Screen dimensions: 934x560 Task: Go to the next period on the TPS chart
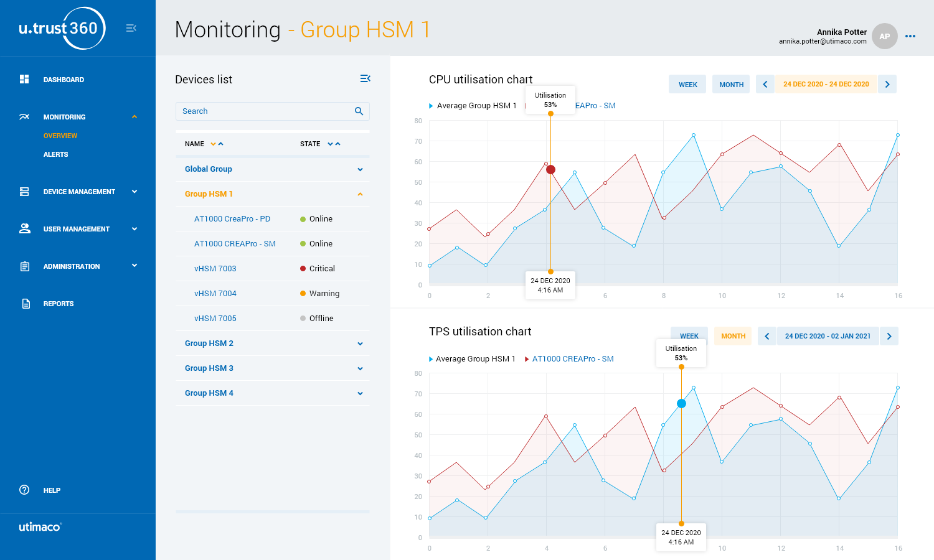889,336
